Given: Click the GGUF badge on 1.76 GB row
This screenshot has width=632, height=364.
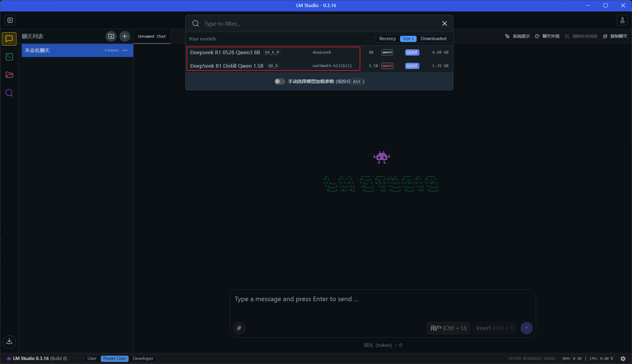Looking at the screenshot, I should tap(412, 66).
